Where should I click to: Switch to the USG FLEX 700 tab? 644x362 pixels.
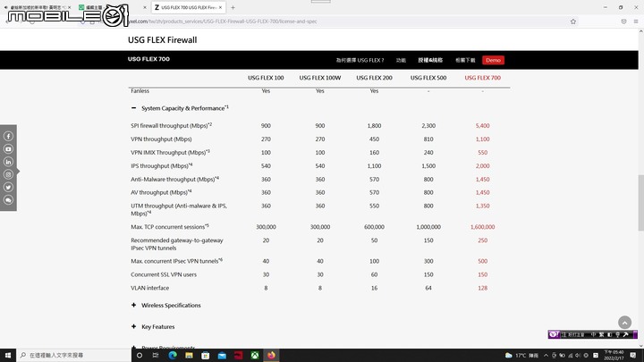(x=189, y=7)
